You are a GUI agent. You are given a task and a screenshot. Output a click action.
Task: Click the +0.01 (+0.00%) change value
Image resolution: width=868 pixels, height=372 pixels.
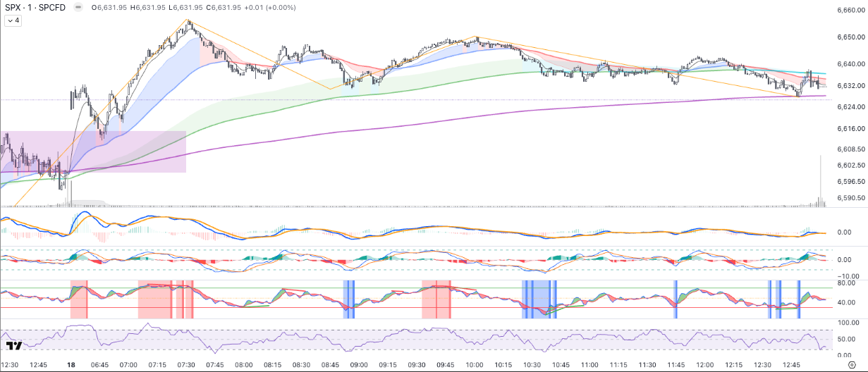(271, 7)
